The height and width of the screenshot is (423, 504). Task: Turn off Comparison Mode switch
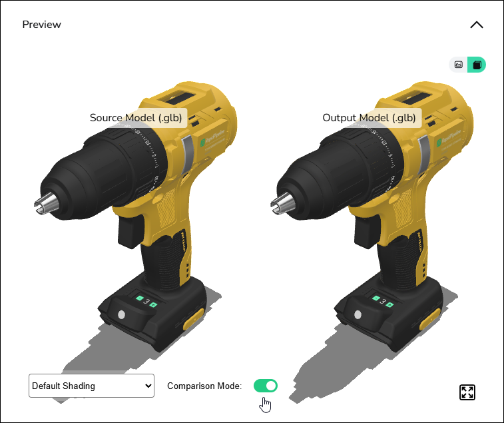coord(266,386)
